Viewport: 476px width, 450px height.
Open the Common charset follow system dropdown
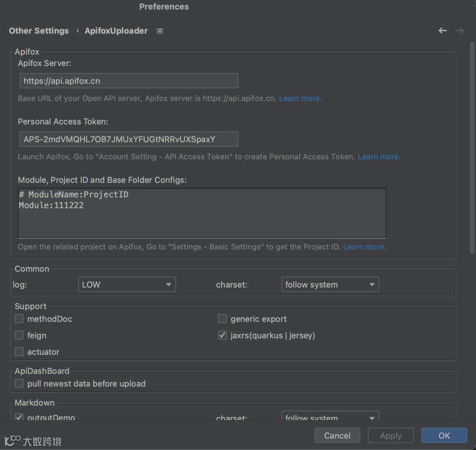[330, 284]
